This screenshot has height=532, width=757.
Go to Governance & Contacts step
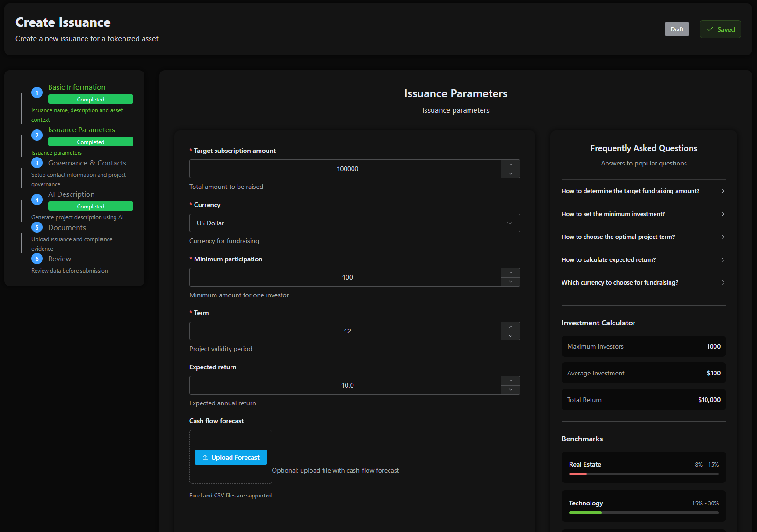tap(87, 163)
